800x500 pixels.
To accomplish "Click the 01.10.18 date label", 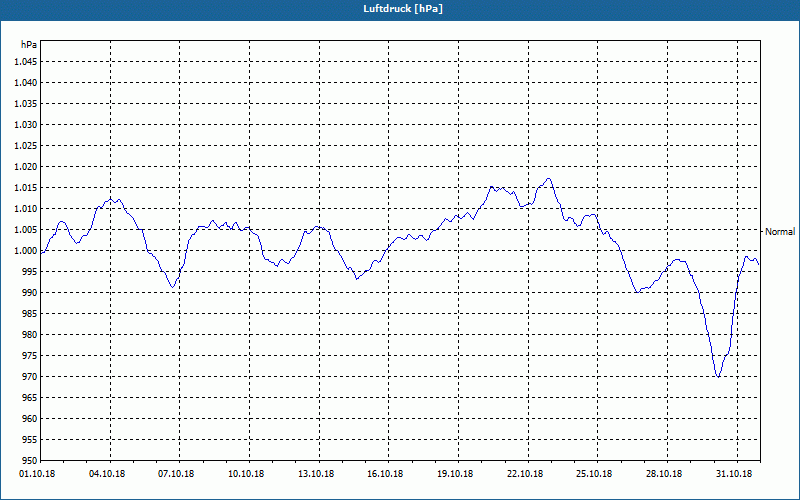I will tap(37, 474).
